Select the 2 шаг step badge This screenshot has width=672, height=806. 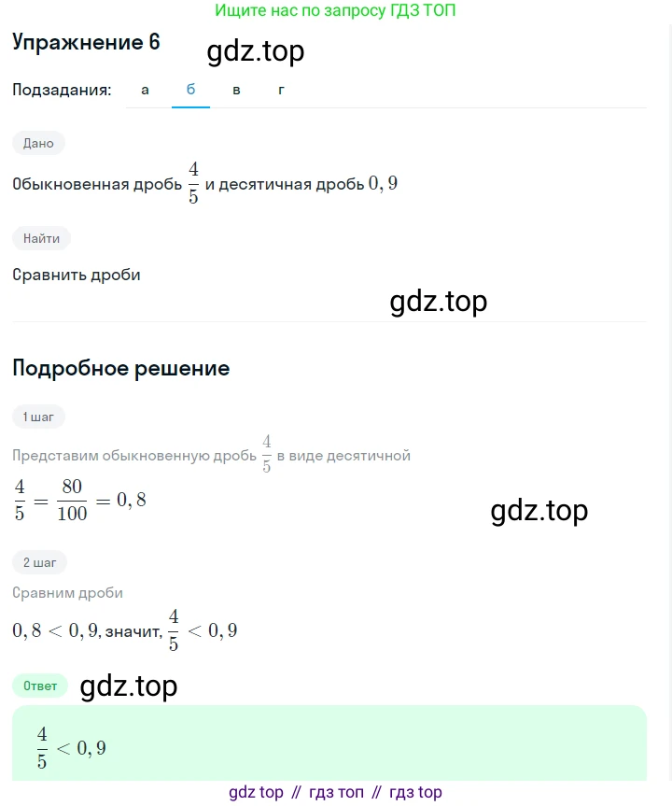click(x=39, y=562)
